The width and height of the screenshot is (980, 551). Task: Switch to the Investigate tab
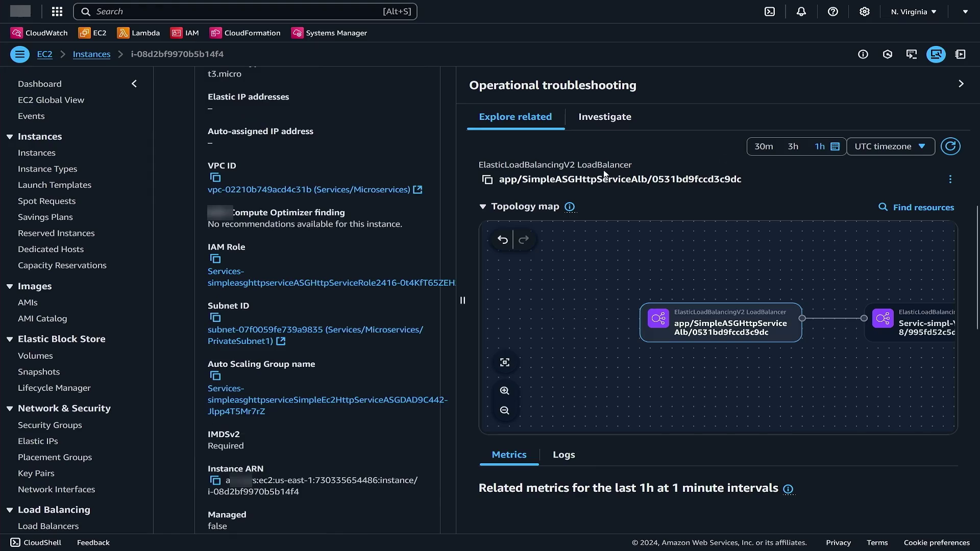click(605, 117)
